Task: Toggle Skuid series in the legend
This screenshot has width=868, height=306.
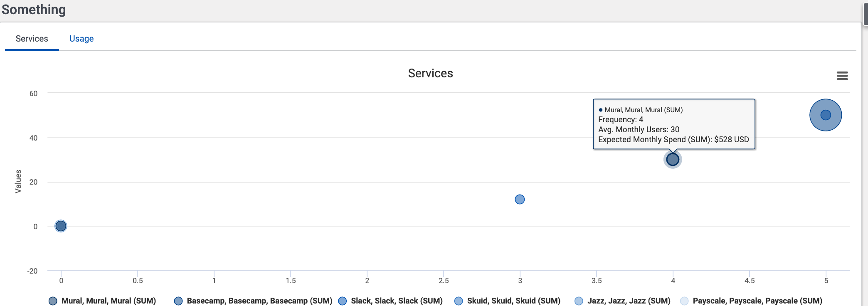Action: click(508, 301)
